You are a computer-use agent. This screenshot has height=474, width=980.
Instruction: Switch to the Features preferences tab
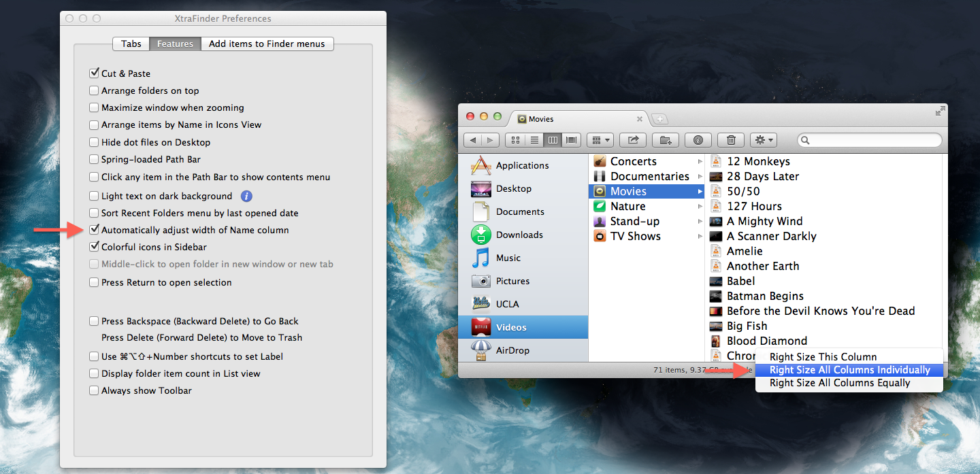tap(175, 44)
